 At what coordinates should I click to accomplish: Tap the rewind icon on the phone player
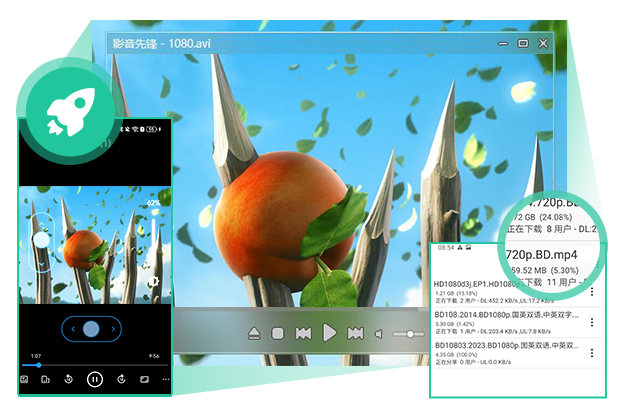(x=69, y=379)
